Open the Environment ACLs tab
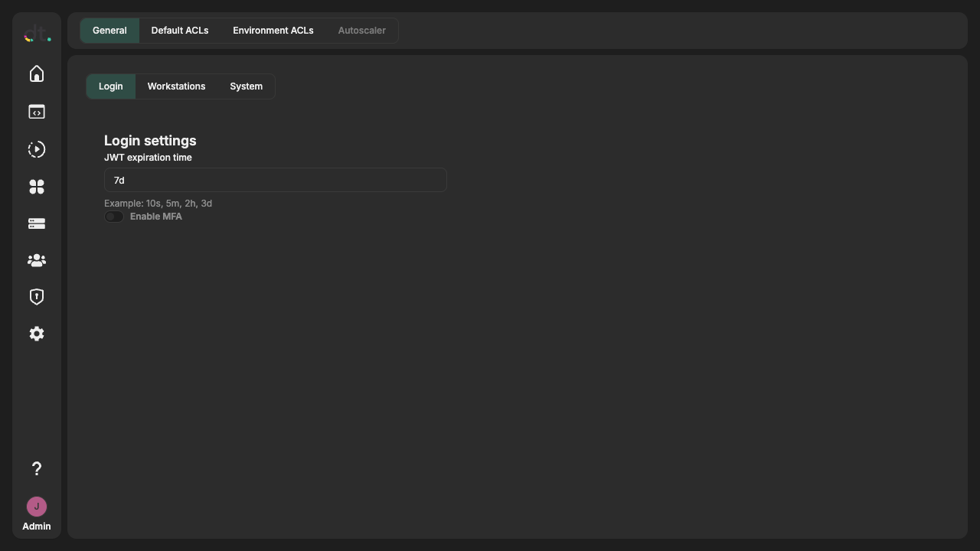The image size is (980, 551). pyautogui.click(x=273, y=31)
